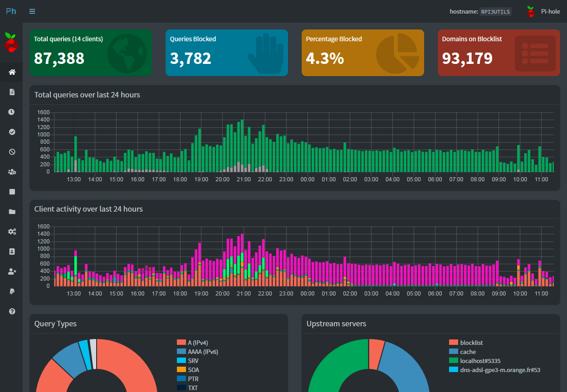This screenshot has height=392, width=567.
Task: Click the Pi-hole raspberry logo in sidebar
Action: [11, 43]
